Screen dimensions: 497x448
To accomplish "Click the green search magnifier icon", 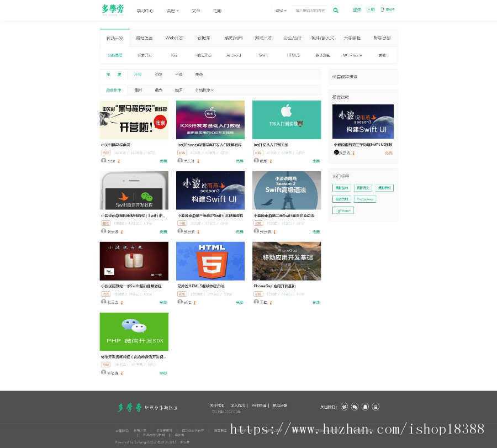I will [x=336, y=10].
